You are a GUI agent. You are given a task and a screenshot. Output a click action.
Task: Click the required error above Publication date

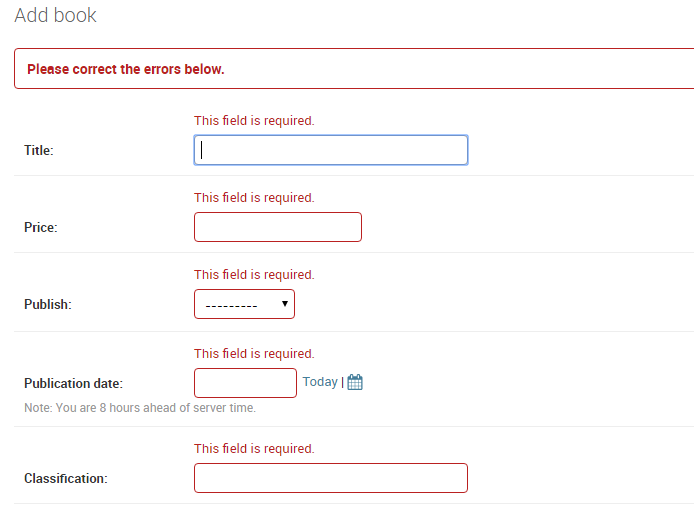click(254, 353)
